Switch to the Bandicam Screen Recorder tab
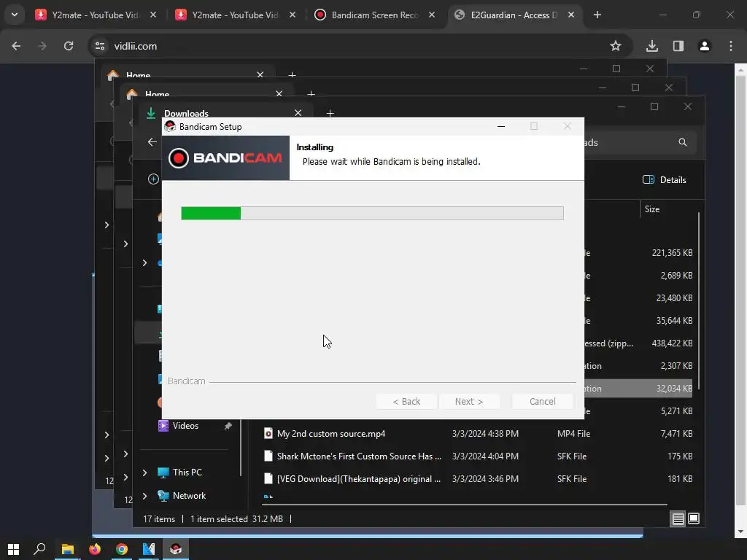Screen dimensions: 747x560 point(374,15)
